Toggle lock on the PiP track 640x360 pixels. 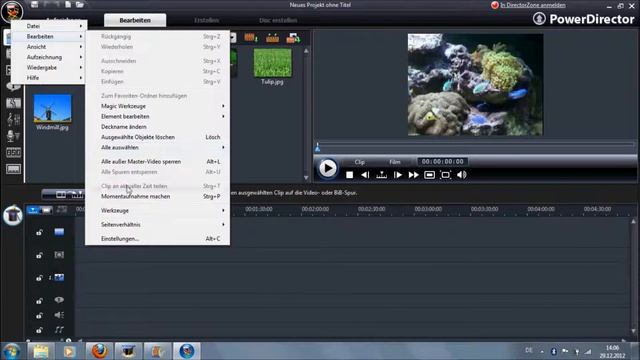(x=39, y=278)
